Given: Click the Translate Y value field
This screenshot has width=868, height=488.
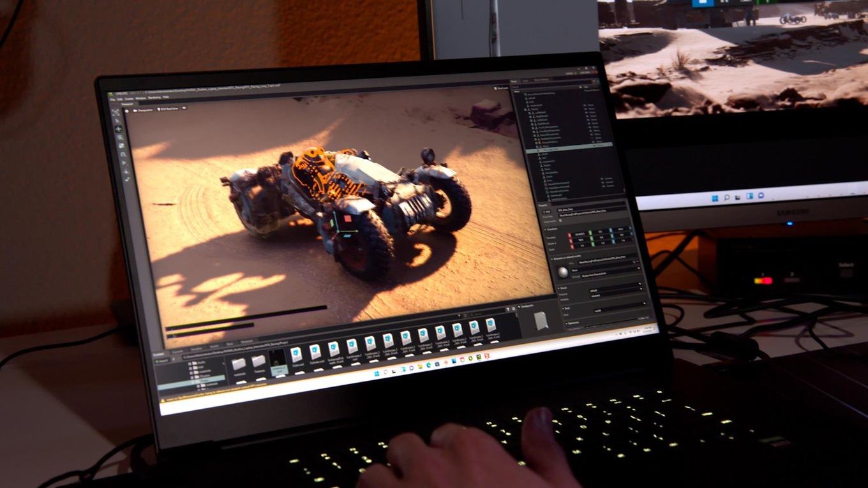Looking at the screenshot, I should [x=600, y=232].
